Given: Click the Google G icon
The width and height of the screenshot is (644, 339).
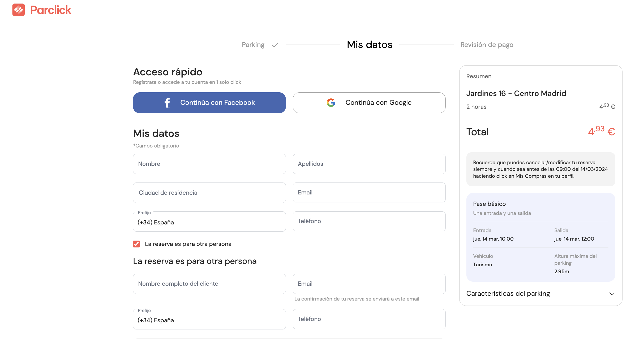Looking at the screenshot, I should (331, 103).
